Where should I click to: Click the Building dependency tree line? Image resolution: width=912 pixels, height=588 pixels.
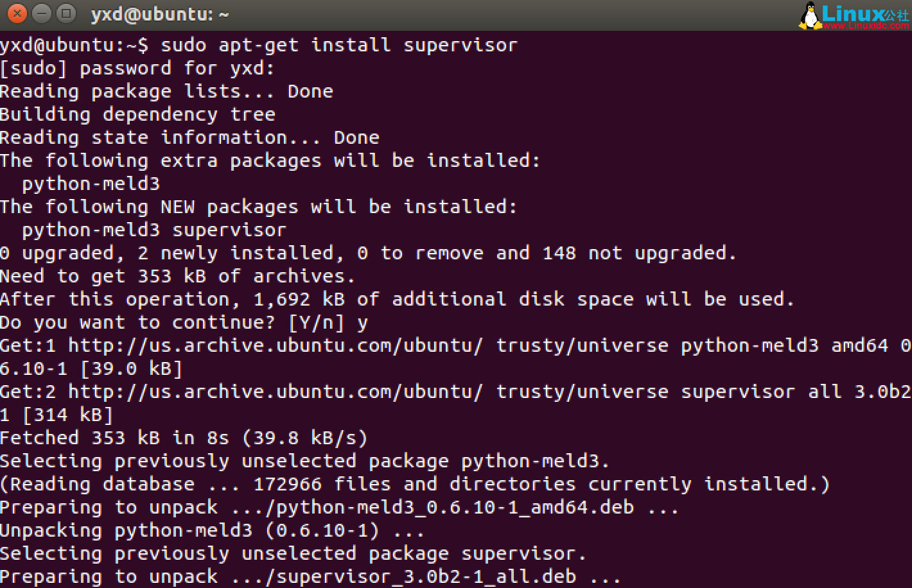(137, 114)
